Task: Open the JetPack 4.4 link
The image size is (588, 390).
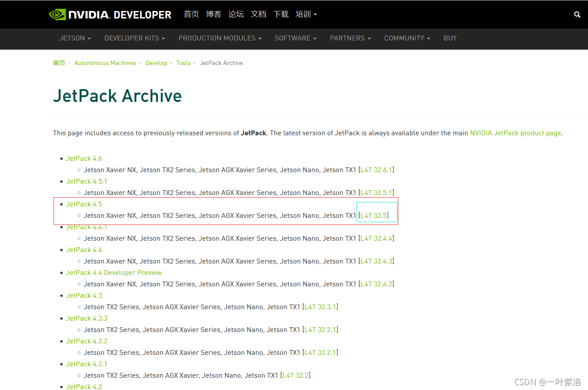Action: point(84,250)
